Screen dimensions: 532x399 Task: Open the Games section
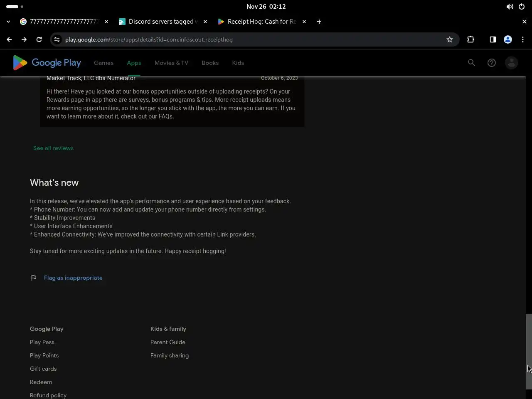tap(103, 63)
